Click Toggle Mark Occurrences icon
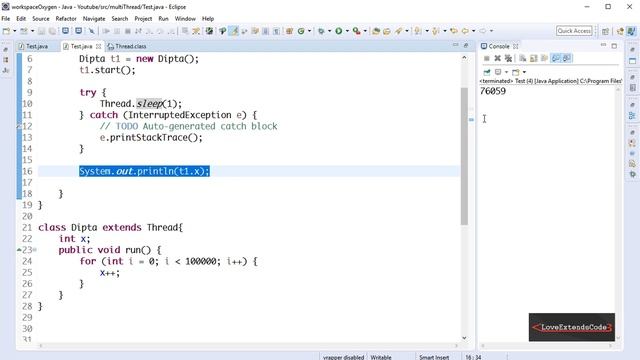 pos(233,31)
